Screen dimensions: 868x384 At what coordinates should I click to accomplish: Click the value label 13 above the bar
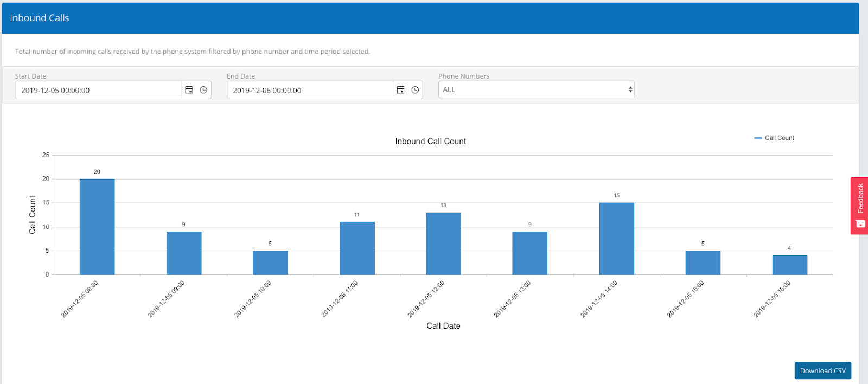[443, 206]
